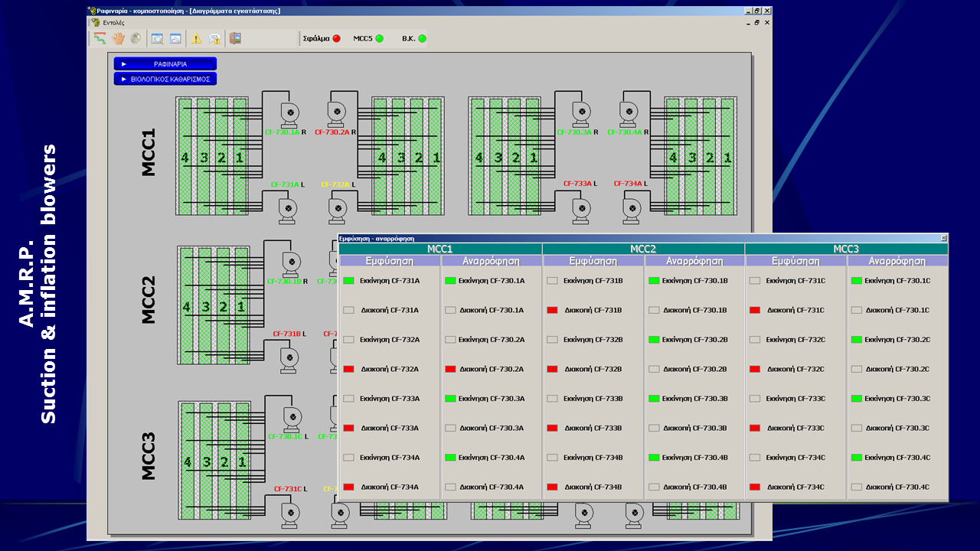The height and width of the screenshot is (551, 980).
Task: Toggle the Εκκίνηση CF-730.1C indicator
Action: pos(857,281)
